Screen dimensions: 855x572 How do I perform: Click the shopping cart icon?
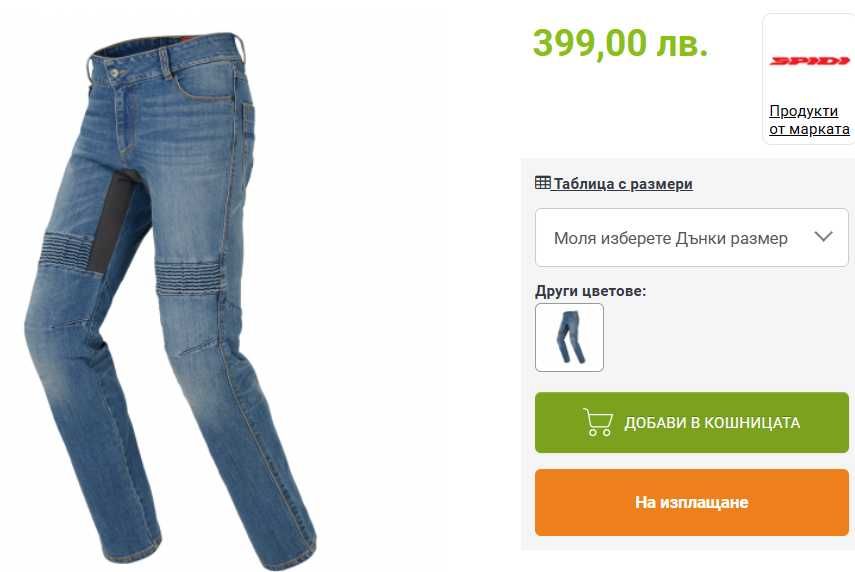[598, 422]
